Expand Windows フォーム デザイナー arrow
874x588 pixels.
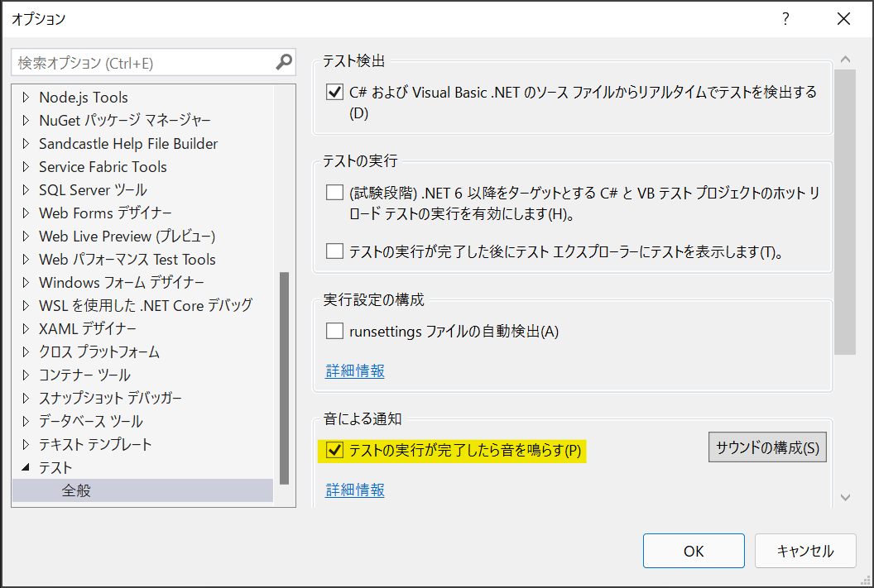(x=26, y=282)
